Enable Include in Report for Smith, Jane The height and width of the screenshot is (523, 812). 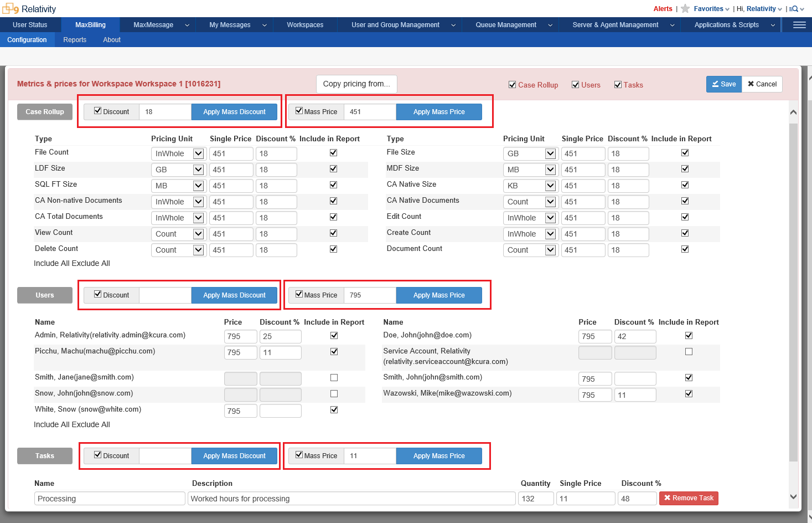[334, 377]
